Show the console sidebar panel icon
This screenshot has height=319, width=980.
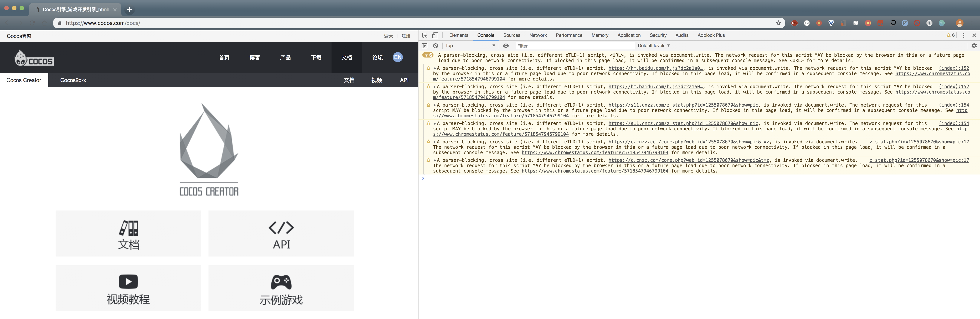pyautogui.click(x=425, y=46)
